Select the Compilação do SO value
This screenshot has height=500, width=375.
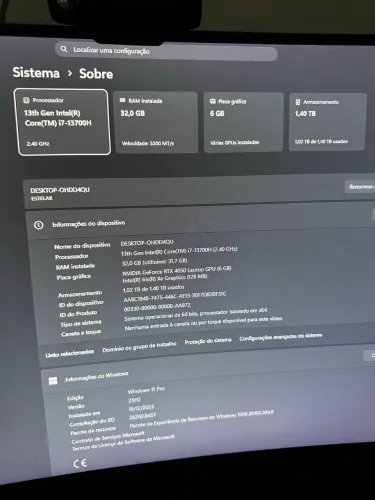pyautogui.click(x=142, y=416)
